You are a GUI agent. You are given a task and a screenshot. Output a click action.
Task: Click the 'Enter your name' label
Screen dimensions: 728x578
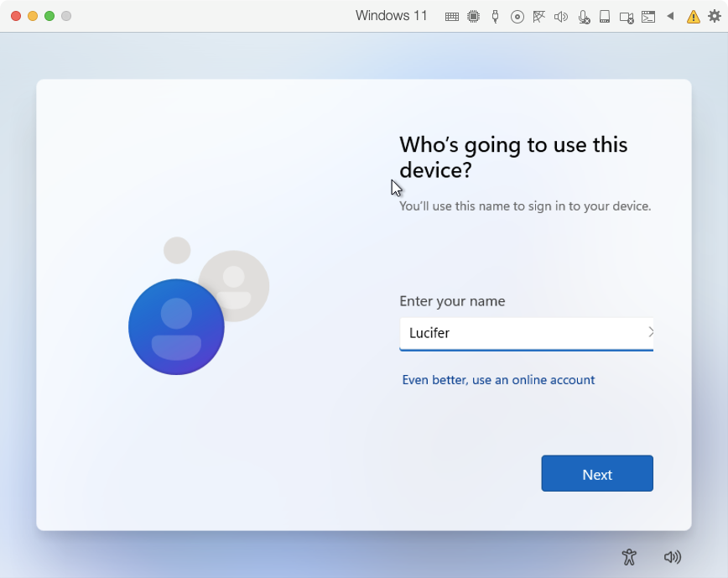pos(452,301)
